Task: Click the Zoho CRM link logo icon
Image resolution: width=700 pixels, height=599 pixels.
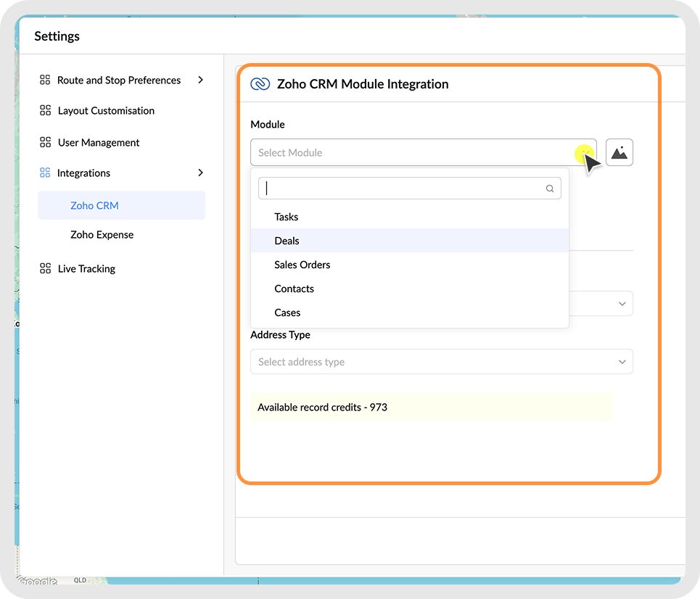Action: (x=260, y=84)
